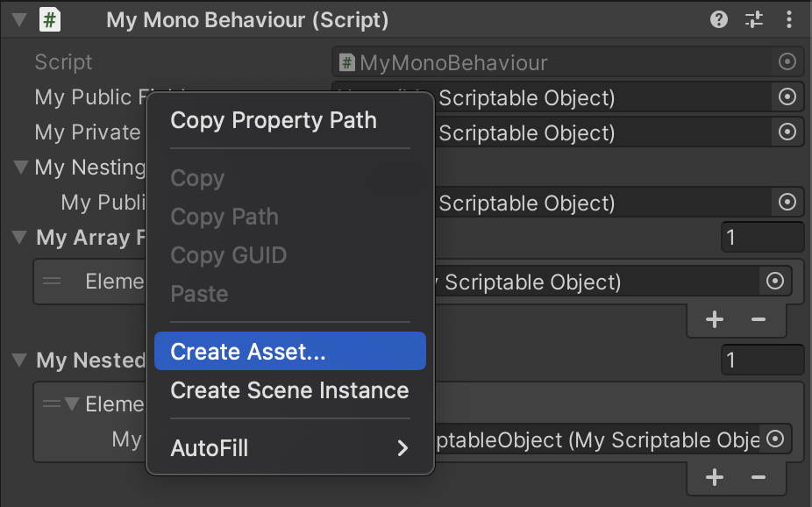Open the AutoFill submenu
The width and height of the screenshot is (812, 507).
(289, 448)
